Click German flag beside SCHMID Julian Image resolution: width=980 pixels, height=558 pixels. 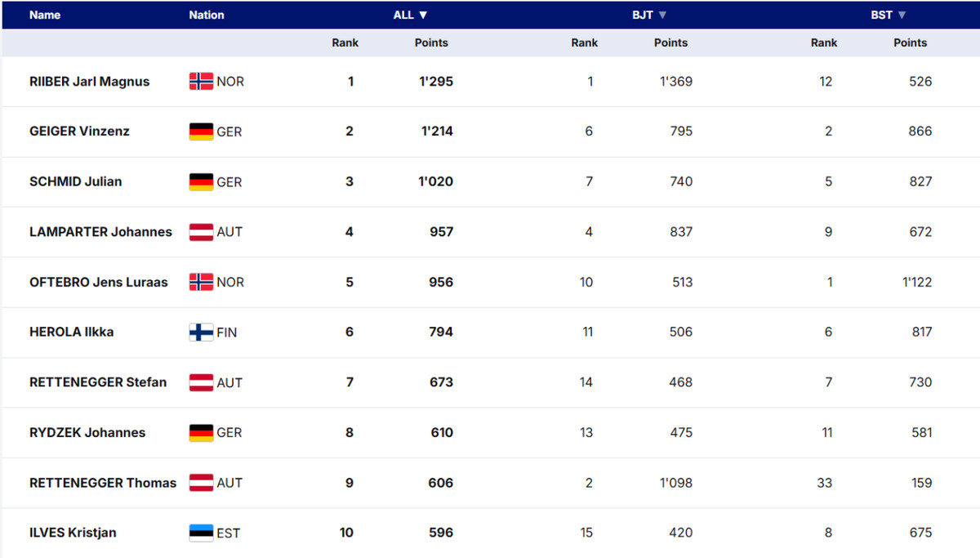point(201,182)
